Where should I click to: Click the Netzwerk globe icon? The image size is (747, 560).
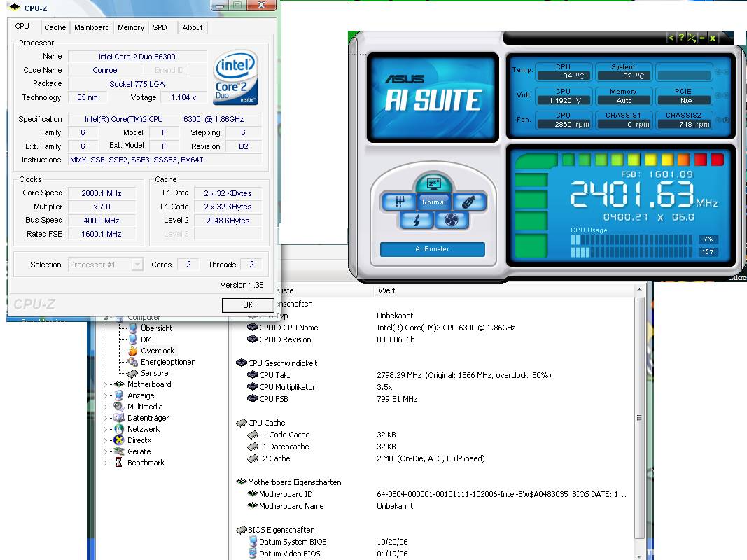point(119,429)
